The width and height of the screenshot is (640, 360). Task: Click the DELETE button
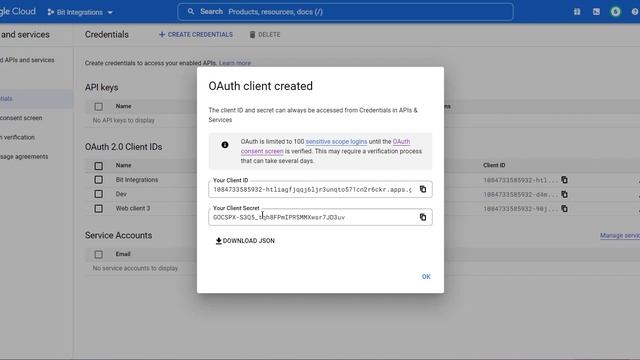[265, 35]
